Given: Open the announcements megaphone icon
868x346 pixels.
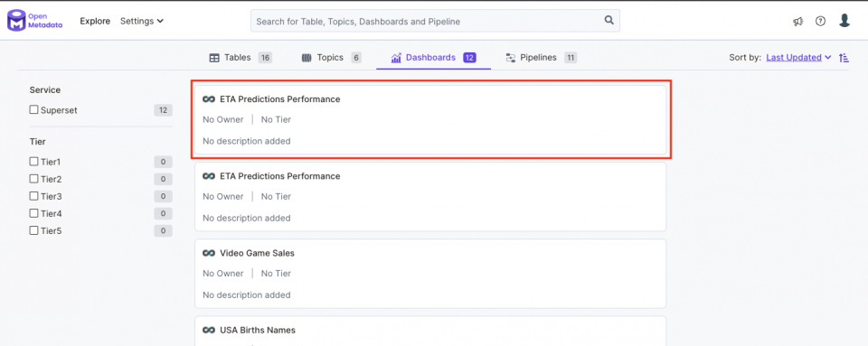Looking at the screenshot, I should tap(797, 22).
